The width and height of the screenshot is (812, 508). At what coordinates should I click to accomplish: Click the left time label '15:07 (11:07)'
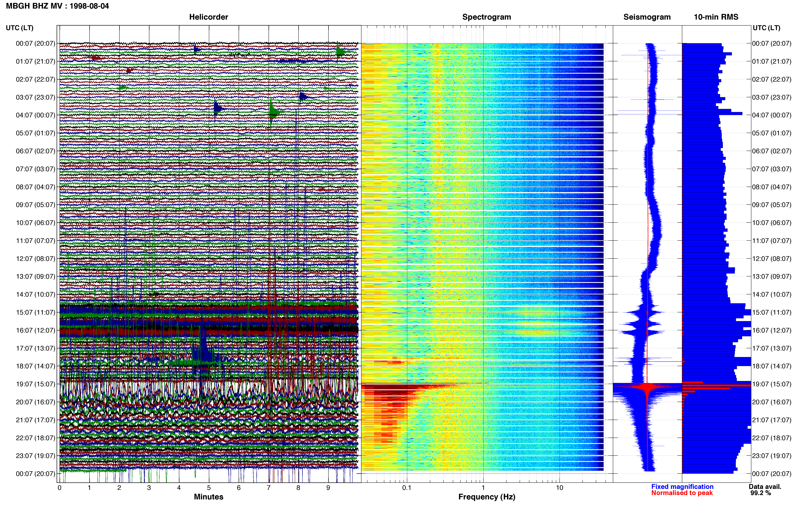[36, 312]
